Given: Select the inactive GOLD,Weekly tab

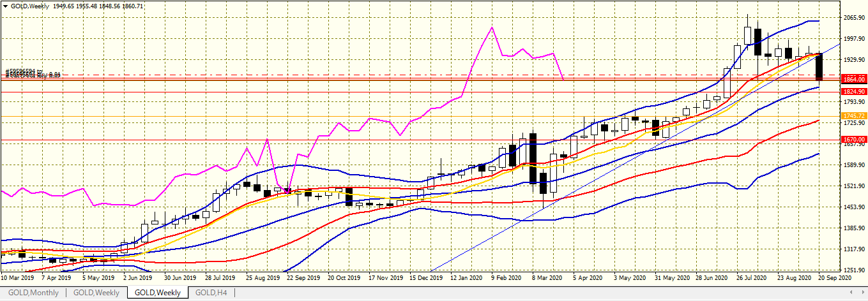Looking at the screenshot, I should (x=95, y=293).
